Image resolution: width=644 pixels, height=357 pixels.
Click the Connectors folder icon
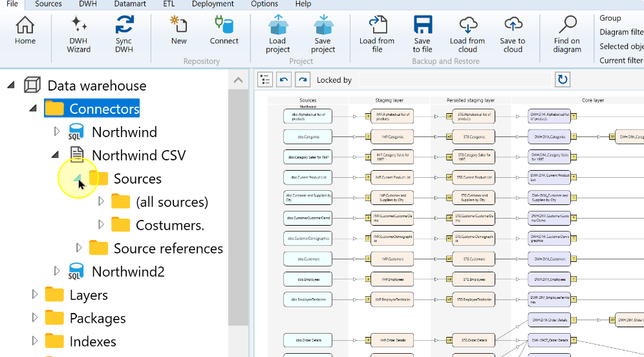coord(54,109)
